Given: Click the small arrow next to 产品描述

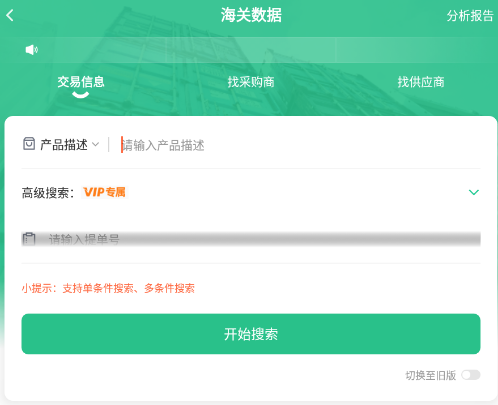Looking at the screenshot, I should tap(95, 144).
